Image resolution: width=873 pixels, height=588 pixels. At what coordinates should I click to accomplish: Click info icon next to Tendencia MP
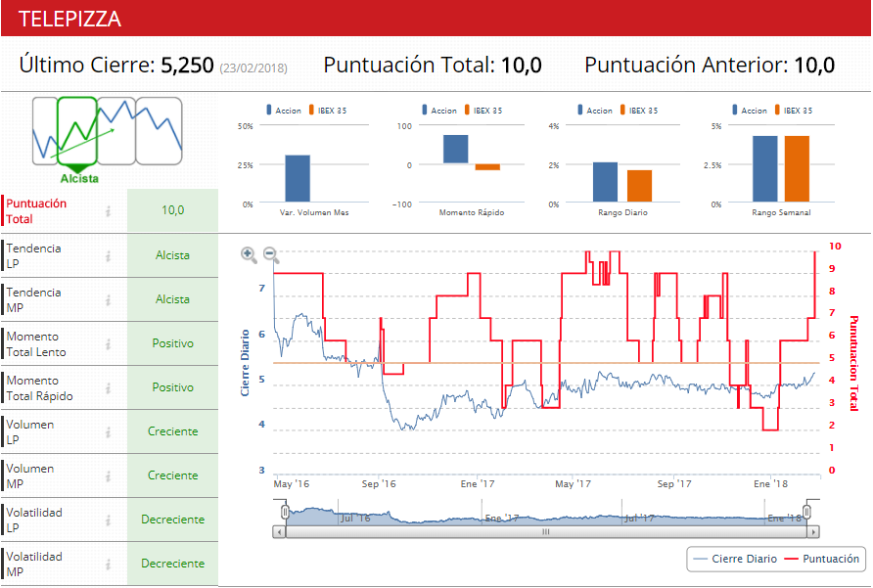click(x=109, y=300)
